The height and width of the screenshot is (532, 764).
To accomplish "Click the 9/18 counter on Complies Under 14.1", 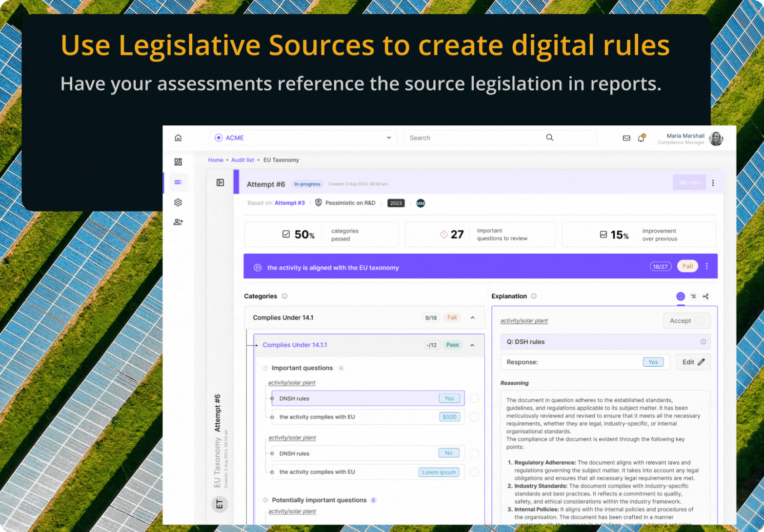I will click(431, 318).
